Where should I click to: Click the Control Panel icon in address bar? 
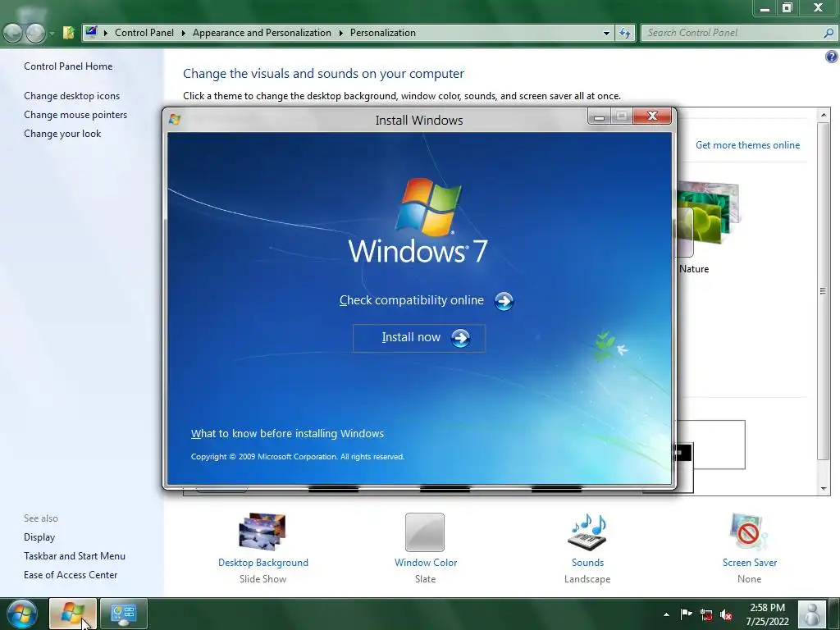point(91,32)
